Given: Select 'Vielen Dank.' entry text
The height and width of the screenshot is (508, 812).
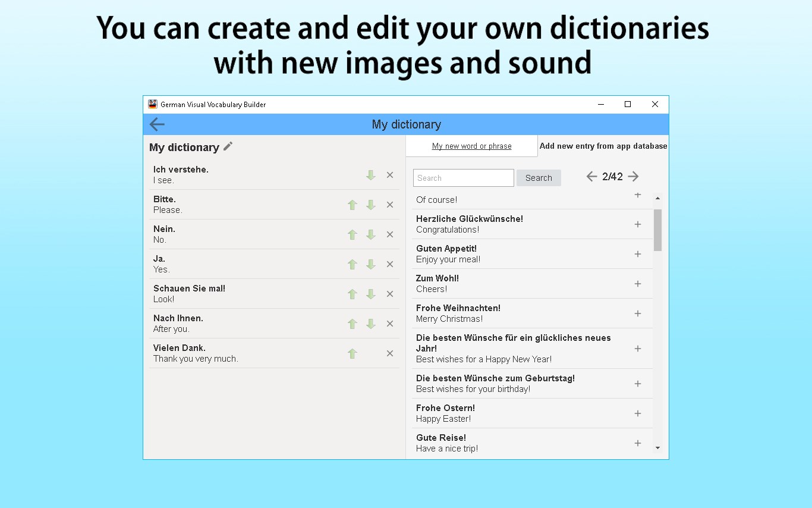Looking at the screenshot, I should (x=180, y=348).
